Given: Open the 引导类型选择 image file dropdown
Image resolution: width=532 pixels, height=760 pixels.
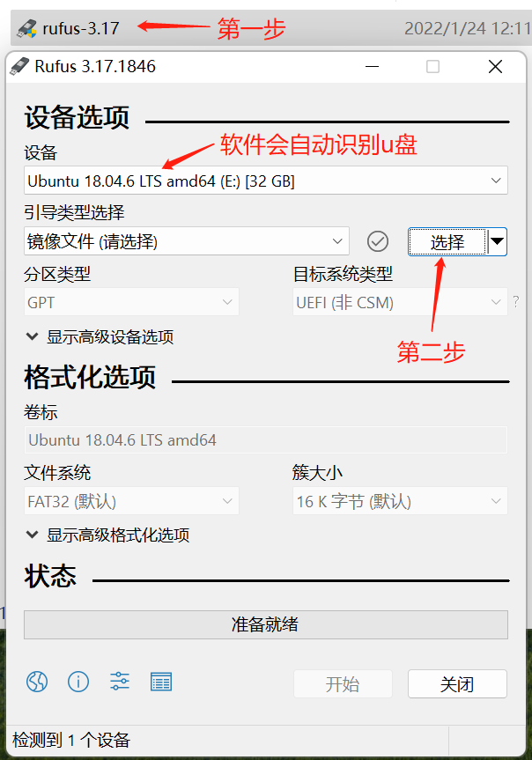Looking at the screenshot, I should click(x=187, y=241).
